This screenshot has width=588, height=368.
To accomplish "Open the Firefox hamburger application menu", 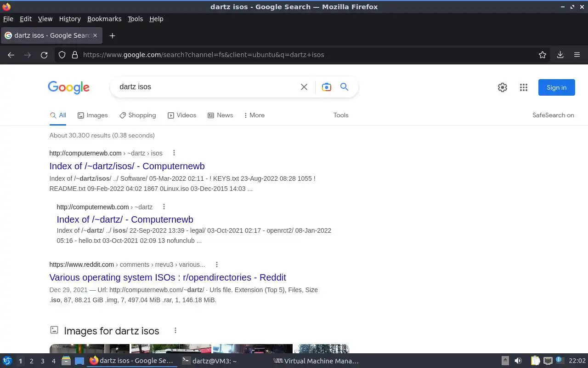I will point(577,55).
